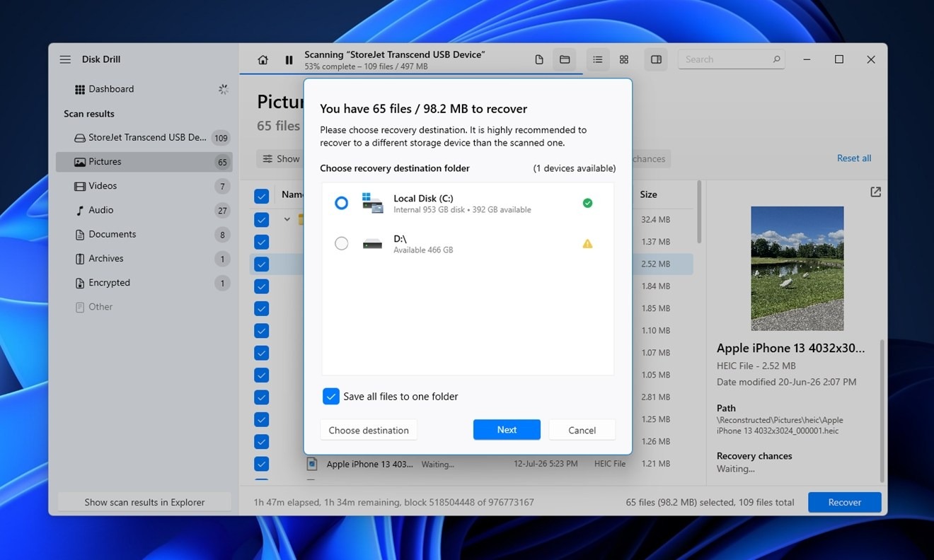934x560 pixels.
Task: Pause the running scan
Action: tap(289, 60)
